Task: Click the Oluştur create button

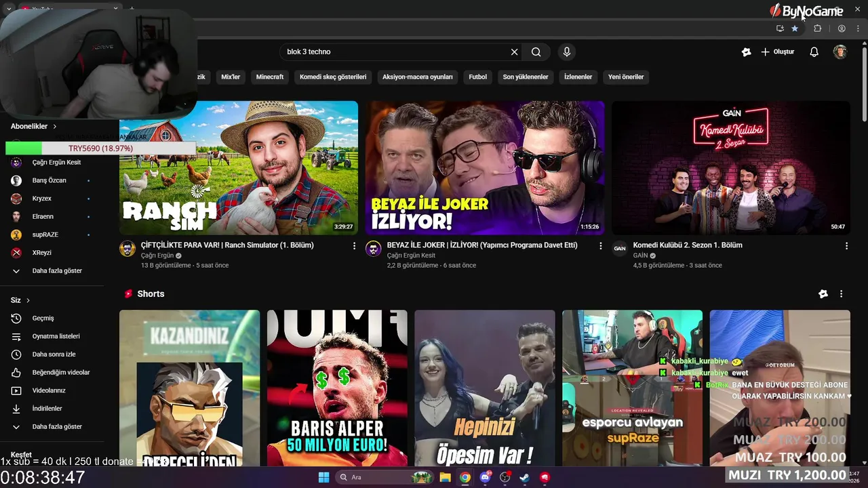Action: pos(778,52)
